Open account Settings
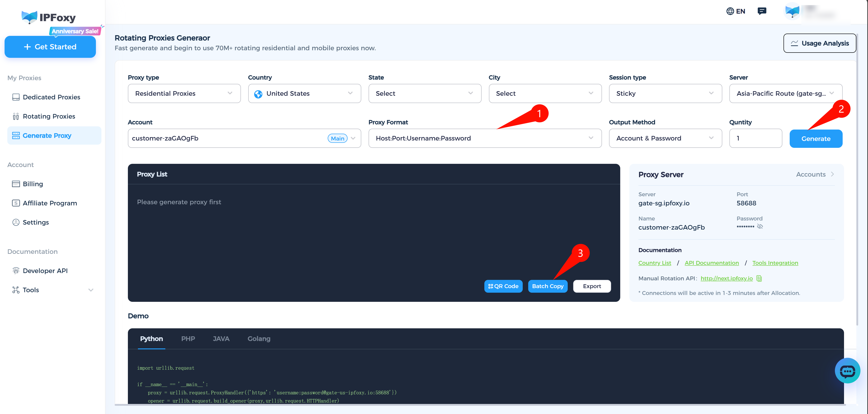This screenshot has width=868, height=414. pyautogui.click(x=35, y=222)
